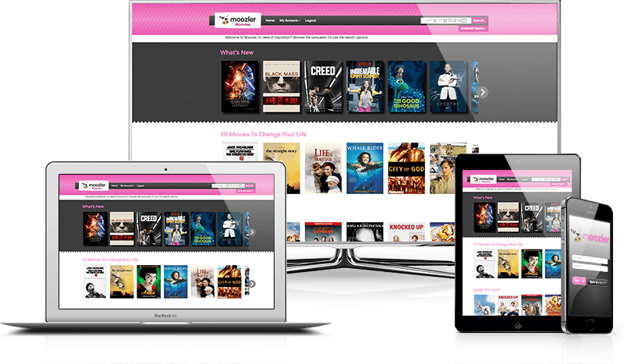The width and height of the screenshot is (624, 364).
Task: Focus the search field on the laptop
Action: (228, 186)
